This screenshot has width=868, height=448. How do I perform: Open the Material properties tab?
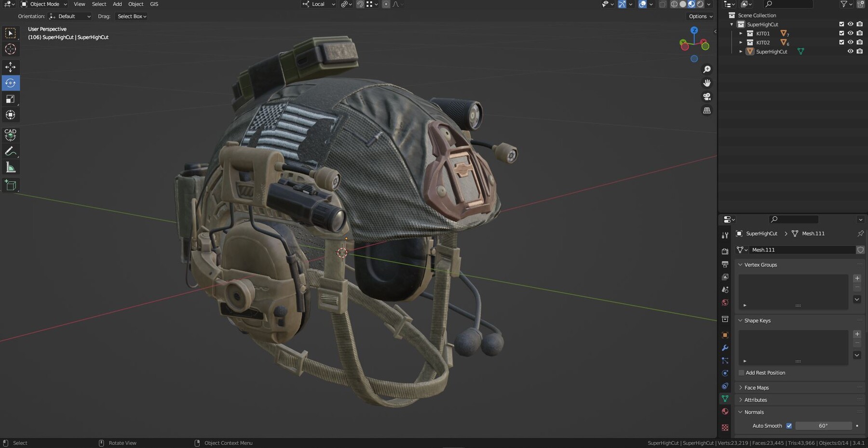tap(725, 411)
